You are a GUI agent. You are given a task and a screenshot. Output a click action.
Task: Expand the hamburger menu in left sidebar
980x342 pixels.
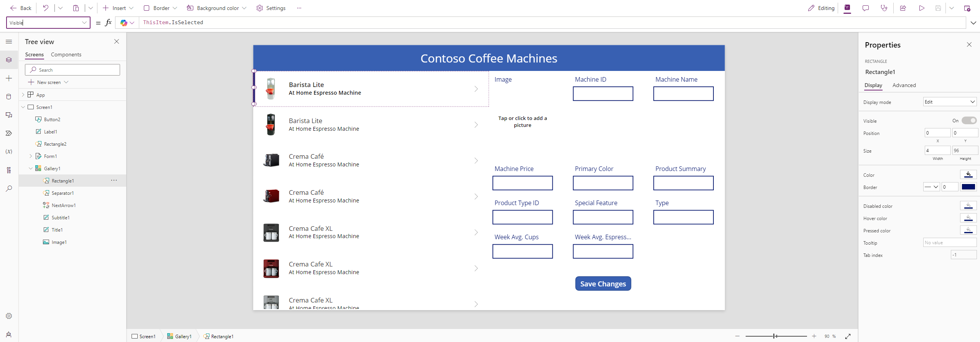coord(9,41)
